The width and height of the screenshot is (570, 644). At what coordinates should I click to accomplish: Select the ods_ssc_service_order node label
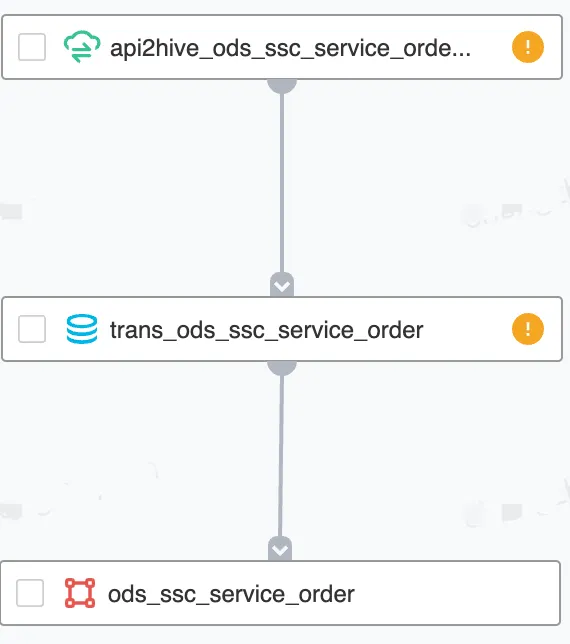pyautogui.click(x=231, y=594)
